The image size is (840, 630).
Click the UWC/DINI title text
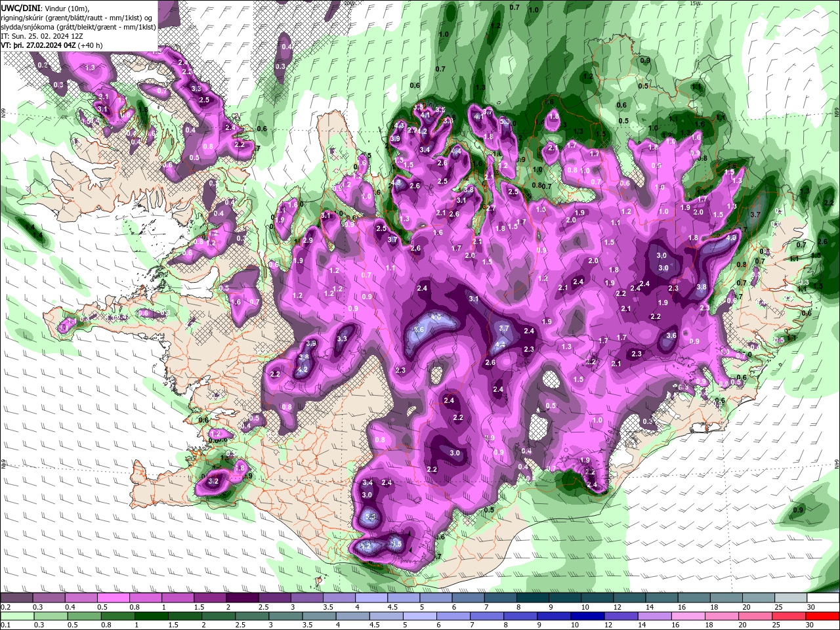click(x=20, y=7)
